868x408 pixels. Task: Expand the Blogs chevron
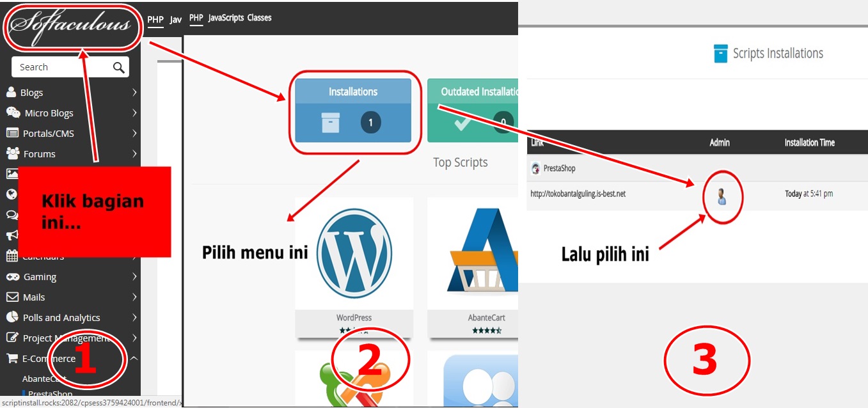pos(134,93)
